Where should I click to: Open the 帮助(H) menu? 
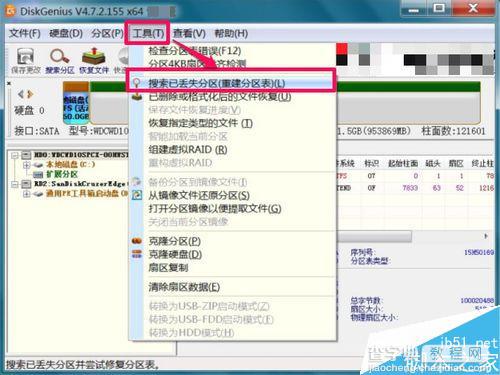231,33
